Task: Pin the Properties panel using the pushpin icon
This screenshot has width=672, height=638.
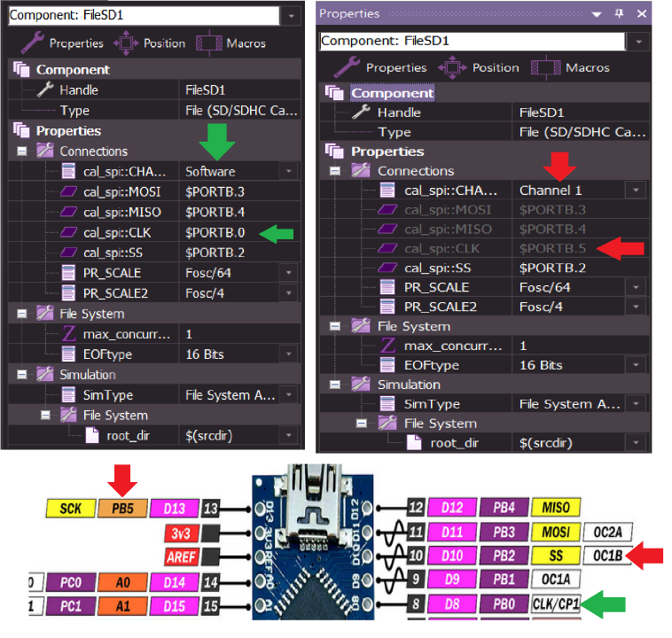Action: tap(619, 13)
